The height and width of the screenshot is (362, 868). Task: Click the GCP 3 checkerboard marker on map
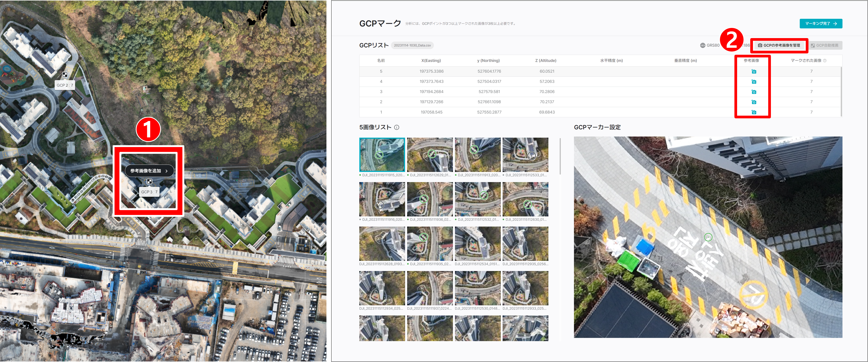[x=149, y=182]
